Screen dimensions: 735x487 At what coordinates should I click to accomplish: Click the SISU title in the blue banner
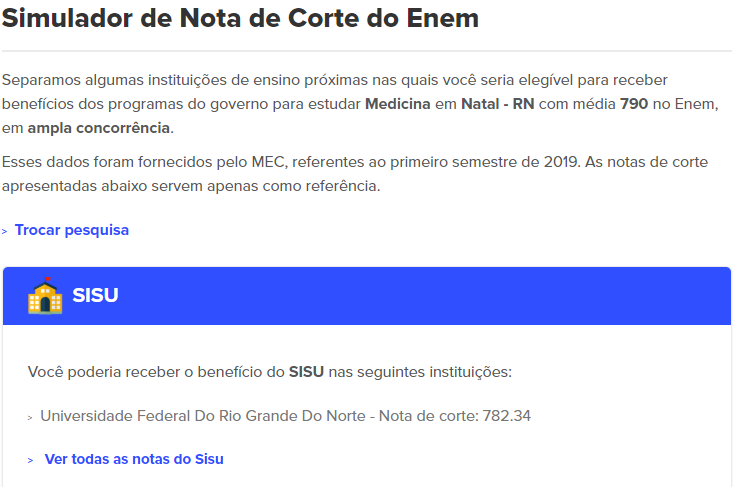pos(95,296)
